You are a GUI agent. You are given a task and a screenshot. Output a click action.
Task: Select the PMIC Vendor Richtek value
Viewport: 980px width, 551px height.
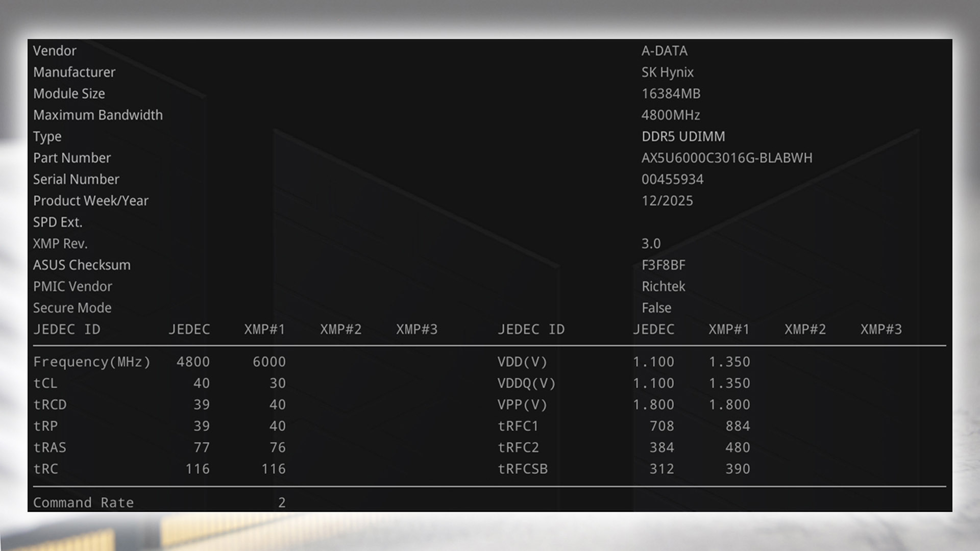click(x=663, y=287)
